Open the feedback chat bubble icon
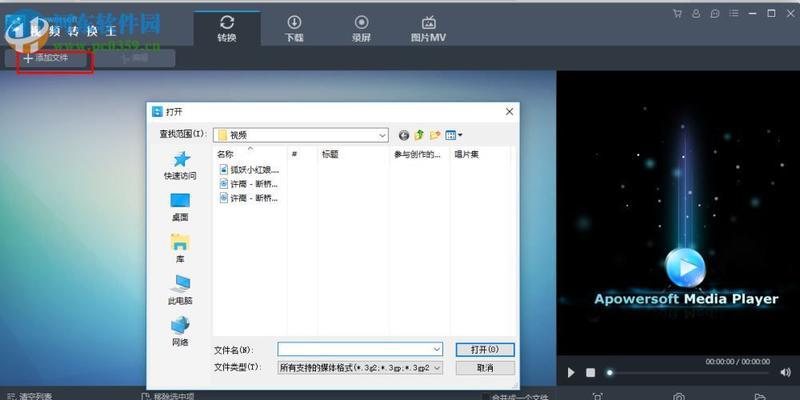The width and height of the screenshot is (800, 400). [715, 14]
